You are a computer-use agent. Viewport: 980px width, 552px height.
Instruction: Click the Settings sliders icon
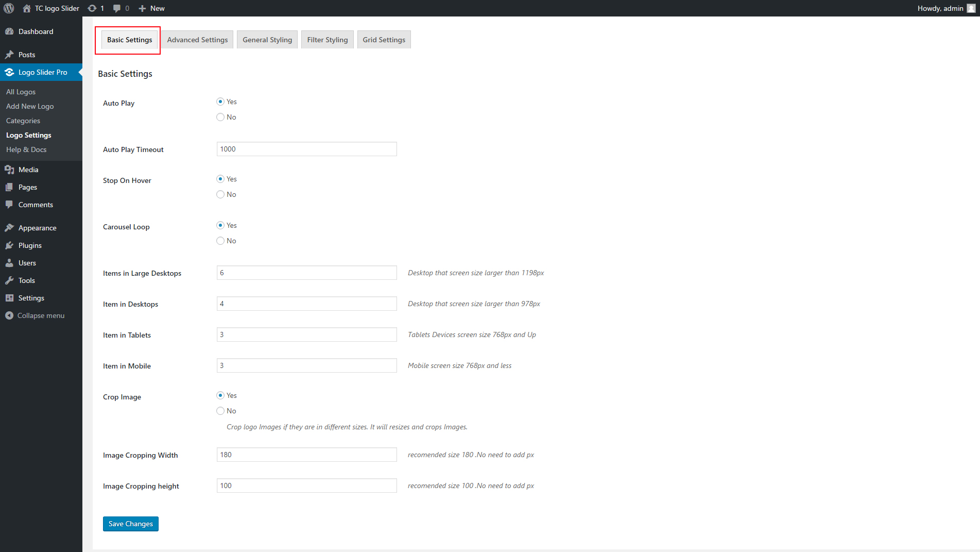click(x=9, y=298)
